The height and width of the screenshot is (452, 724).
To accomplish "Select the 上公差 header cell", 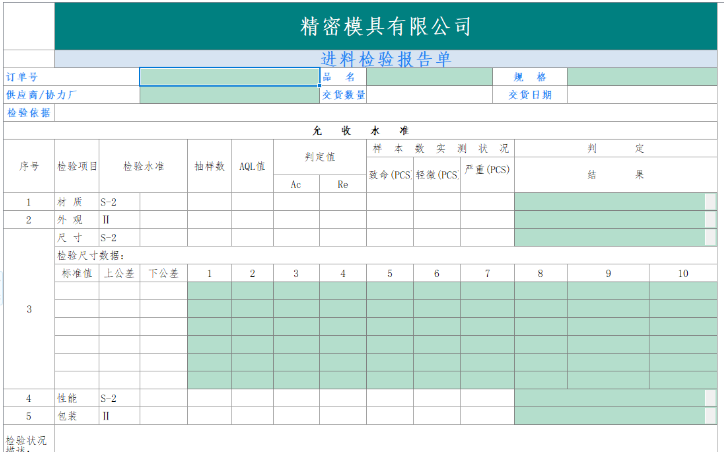I will tap(118, 273).
